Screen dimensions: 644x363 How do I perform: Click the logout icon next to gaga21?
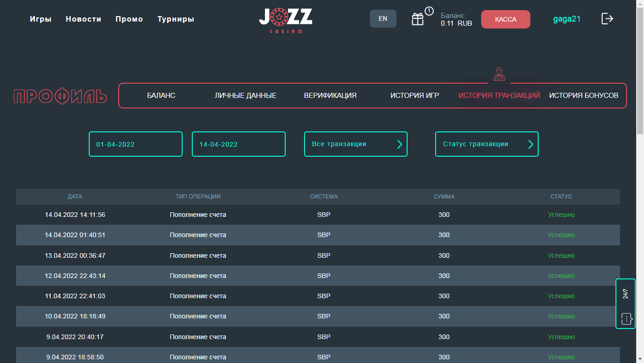(x=607, y=19)
